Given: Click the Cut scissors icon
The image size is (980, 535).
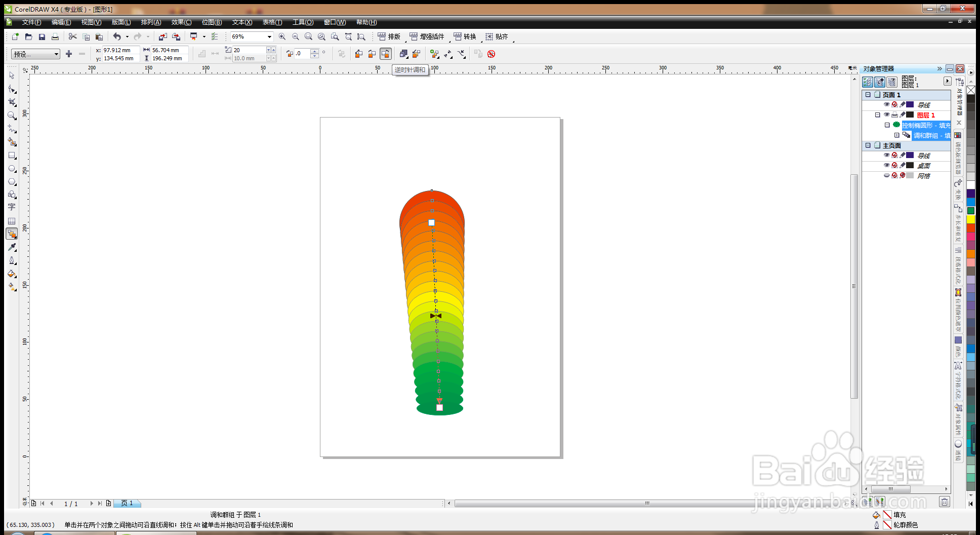Looking at the screenshot, I should 72,36.
